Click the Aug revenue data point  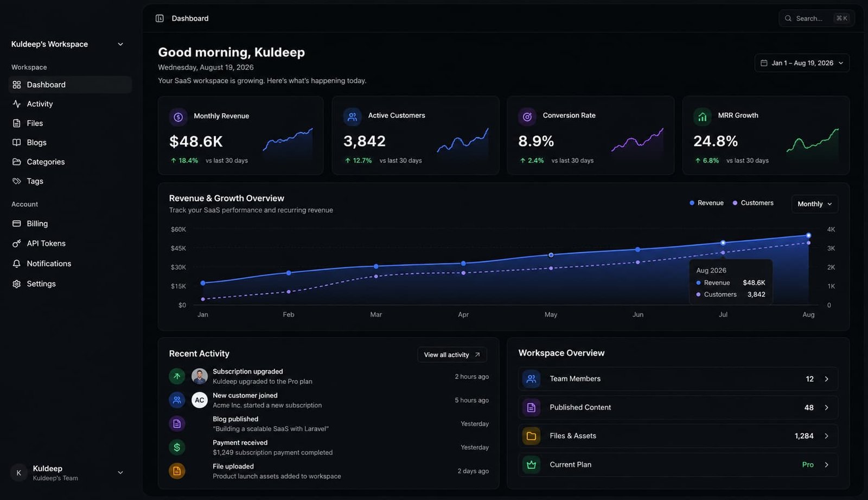pyautogui.click(x=808, y=235)
